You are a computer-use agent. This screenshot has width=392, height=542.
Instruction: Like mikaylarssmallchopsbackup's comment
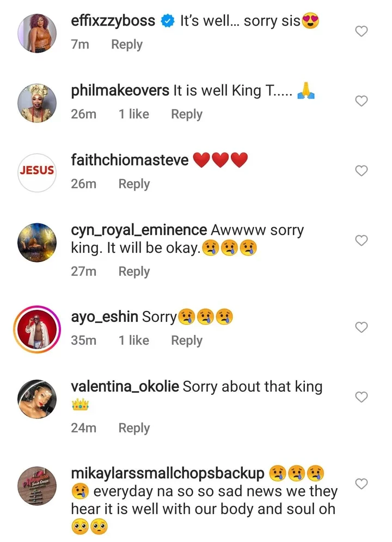tap(361, 484)
